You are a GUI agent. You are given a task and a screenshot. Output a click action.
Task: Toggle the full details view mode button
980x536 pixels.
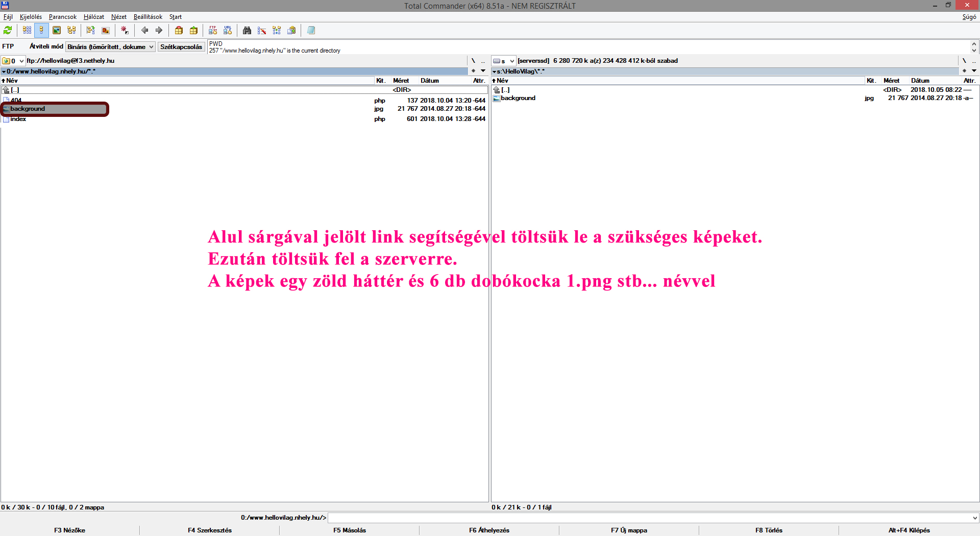click(x=41, y=31)
